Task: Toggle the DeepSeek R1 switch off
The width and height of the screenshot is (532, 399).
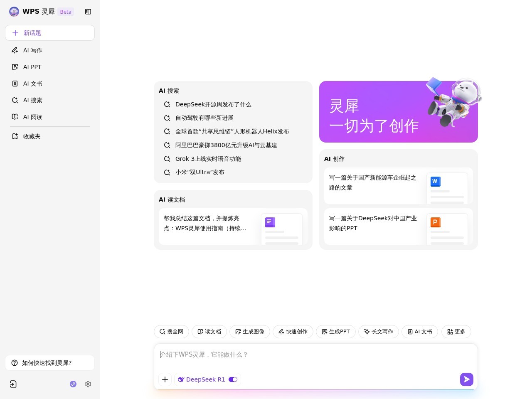Action: [x=233, y=379]
